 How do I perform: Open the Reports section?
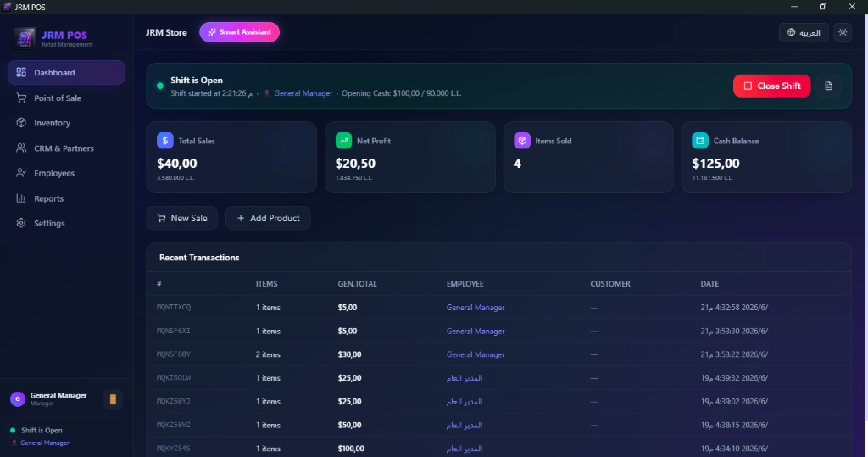tap(66, 198)
